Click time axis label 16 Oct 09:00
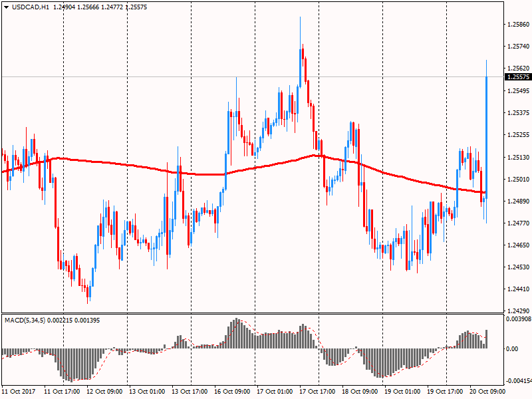The image size is (532, 399). (232, 392)
